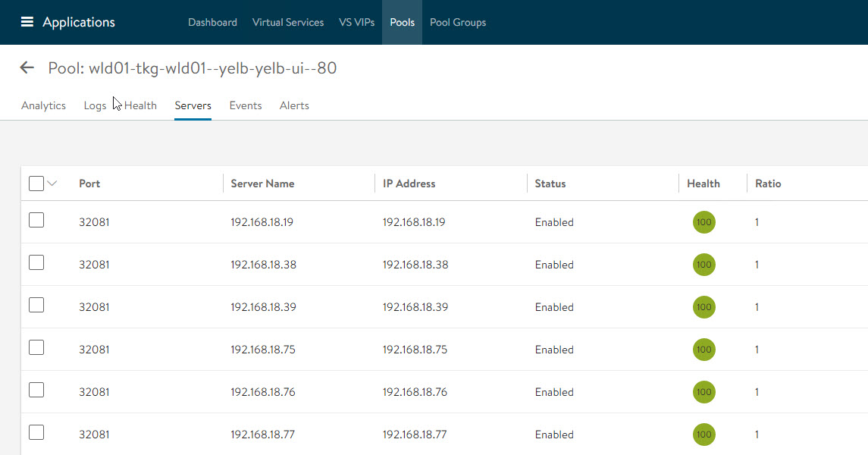Screen dimensions: 868x455
Task: Open the Dashboard navigation item
Action: click(212, 22)
